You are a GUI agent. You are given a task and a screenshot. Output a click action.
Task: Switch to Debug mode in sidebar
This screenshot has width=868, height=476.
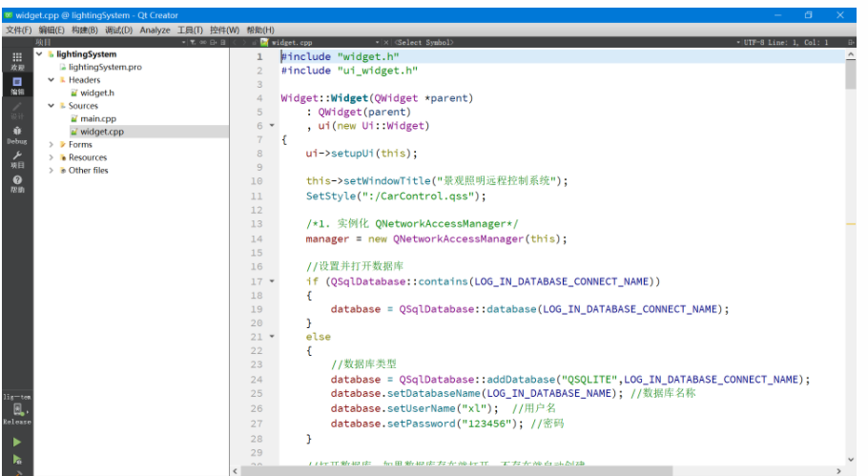[17, 134]
